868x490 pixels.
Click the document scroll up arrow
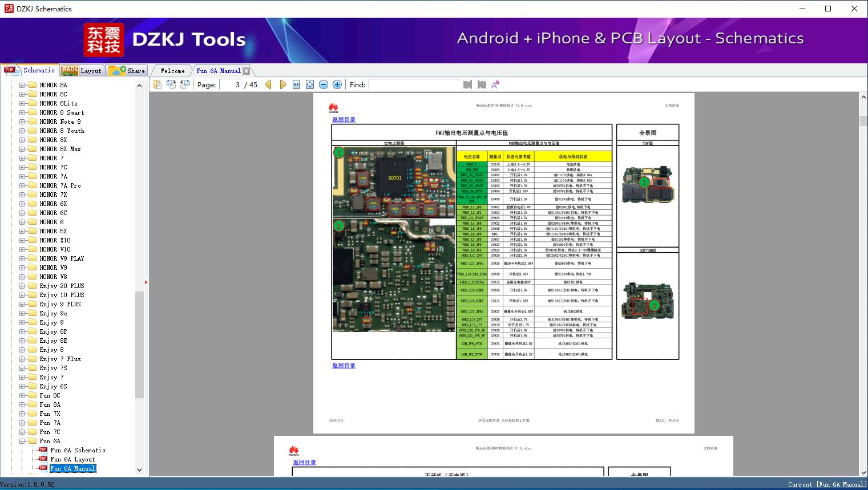pos(863,98)
